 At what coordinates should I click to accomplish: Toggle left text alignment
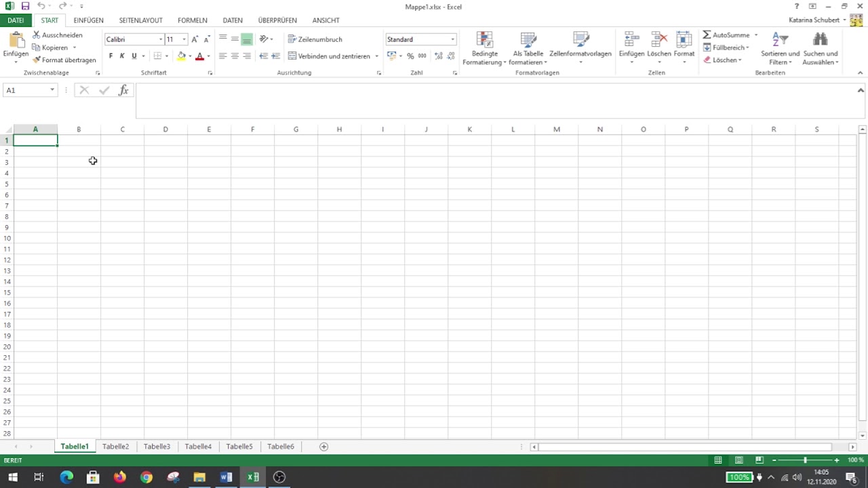coord(222,56)
